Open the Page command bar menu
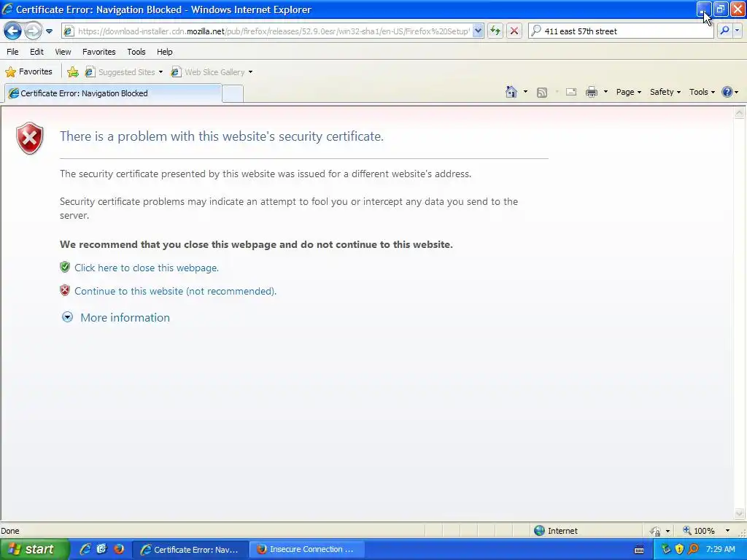This screenshot has height=560, width=747. (x=628, y=92)
